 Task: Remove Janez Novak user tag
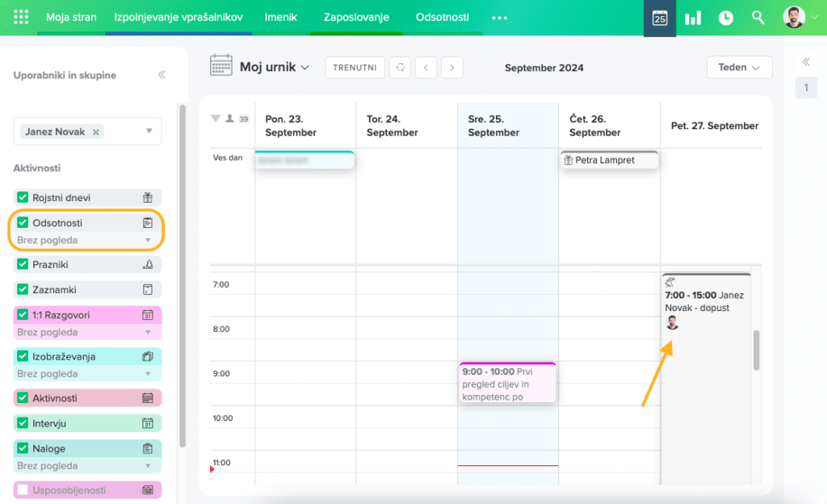95,132
